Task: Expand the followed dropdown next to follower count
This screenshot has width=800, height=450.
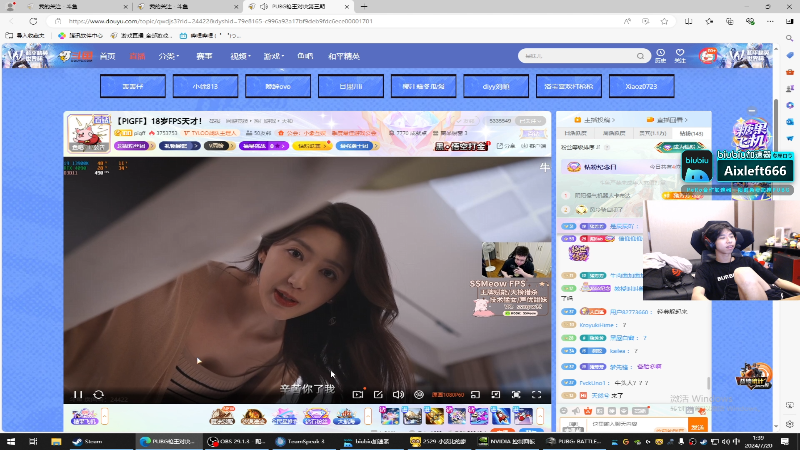Action: [x=530, y=121]
